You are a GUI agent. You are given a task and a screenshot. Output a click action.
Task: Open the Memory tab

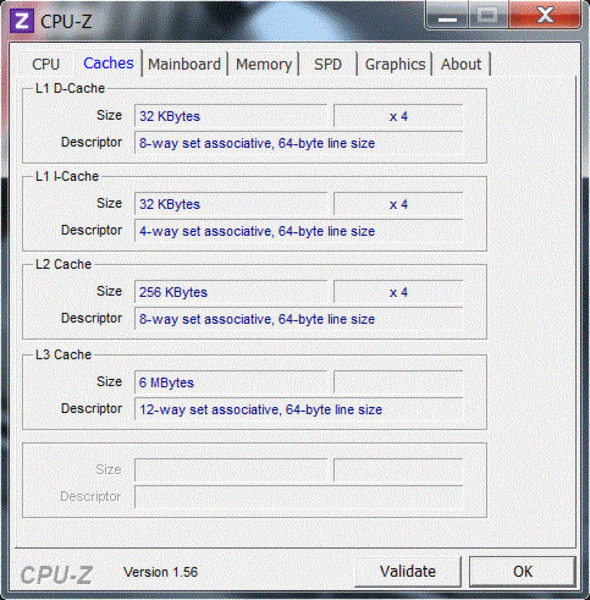[264, 64]
